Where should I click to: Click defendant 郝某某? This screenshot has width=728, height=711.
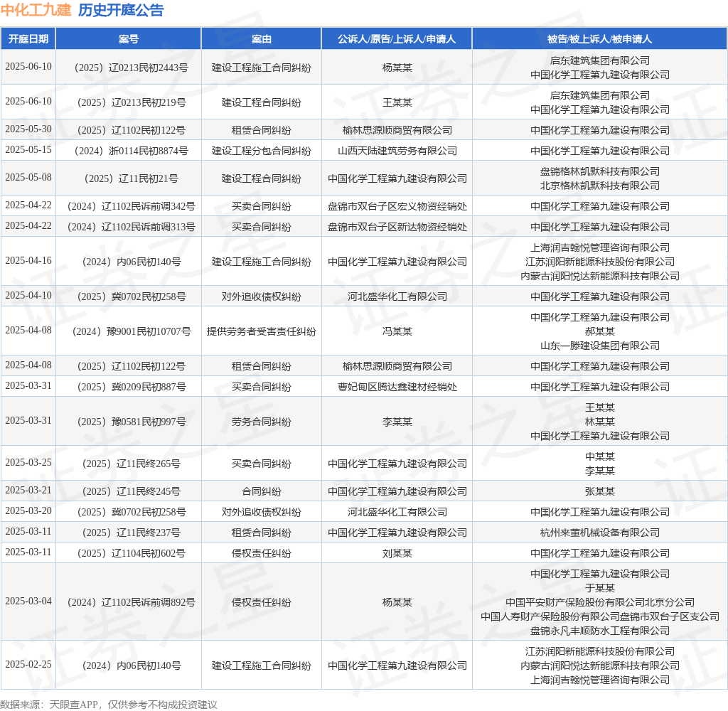[x=600, y=331]
